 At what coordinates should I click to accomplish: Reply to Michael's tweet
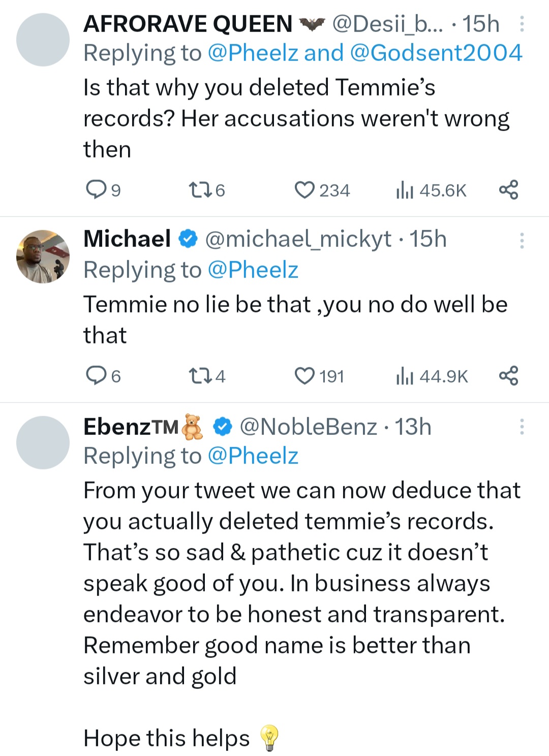tap(96, 376)
